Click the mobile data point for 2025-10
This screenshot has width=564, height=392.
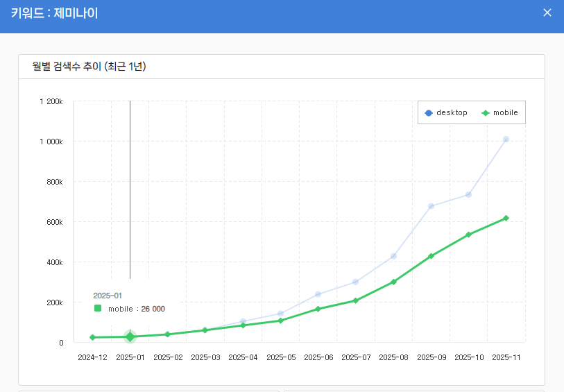[x=468, y=235]
